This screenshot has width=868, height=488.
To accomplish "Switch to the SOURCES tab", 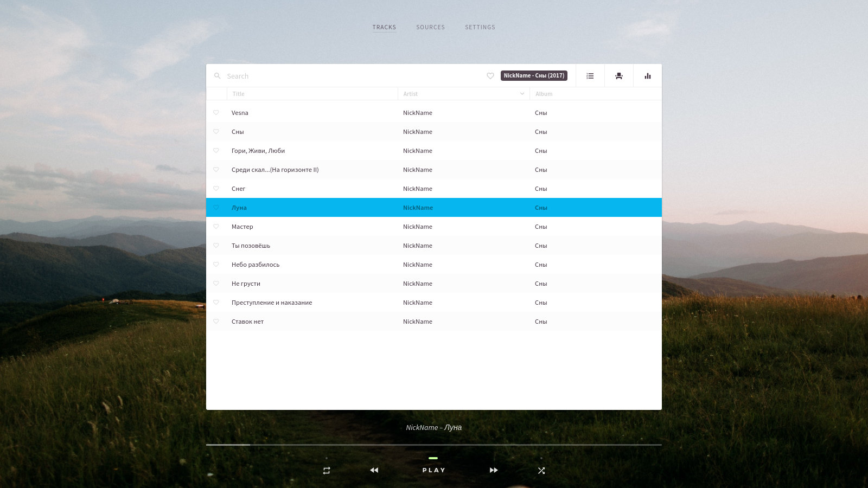I will pos(430,27).
